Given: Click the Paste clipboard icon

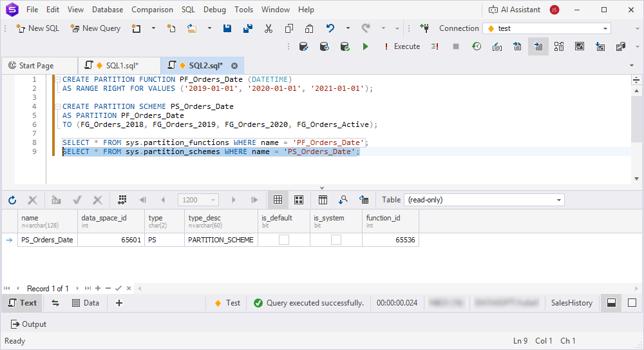Looking at the screenshot, I should [x=309, y=28].
